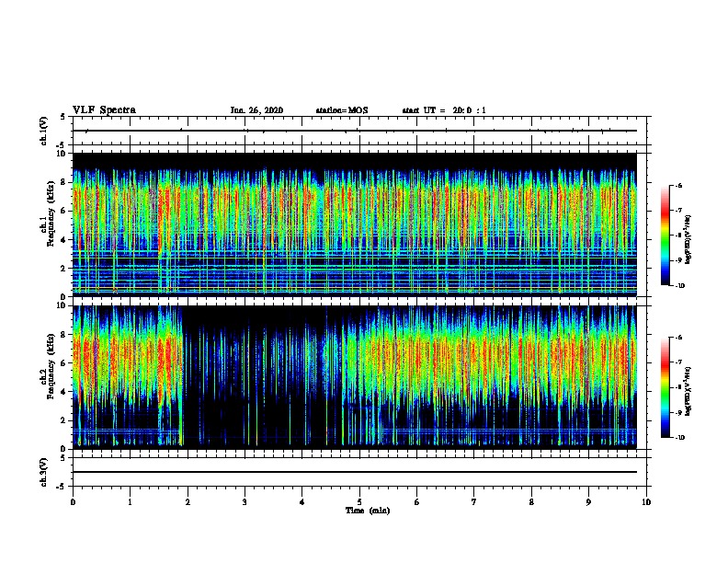Viewport: 728px width, 563px height.
Task: Click time axis tick label "3"
Action: (245, 502)
